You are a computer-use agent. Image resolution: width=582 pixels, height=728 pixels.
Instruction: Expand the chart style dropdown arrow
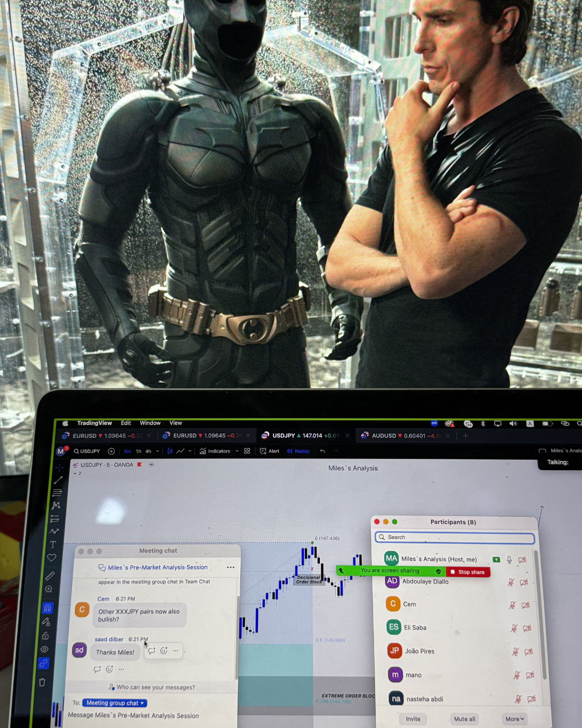point(190,451)
